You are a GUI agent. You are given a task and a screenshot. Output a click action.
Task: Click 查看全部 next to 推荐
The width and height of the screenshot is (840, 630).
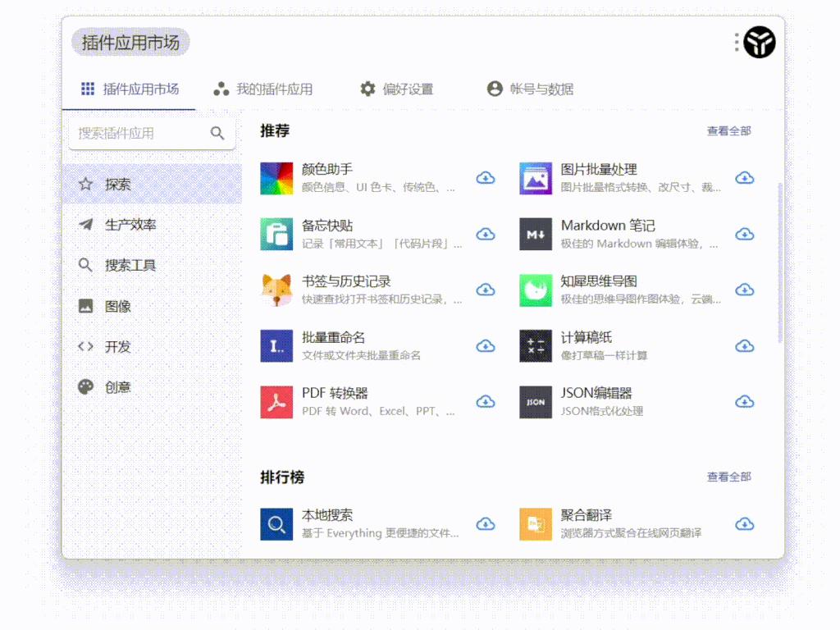[x=729, y=130]
